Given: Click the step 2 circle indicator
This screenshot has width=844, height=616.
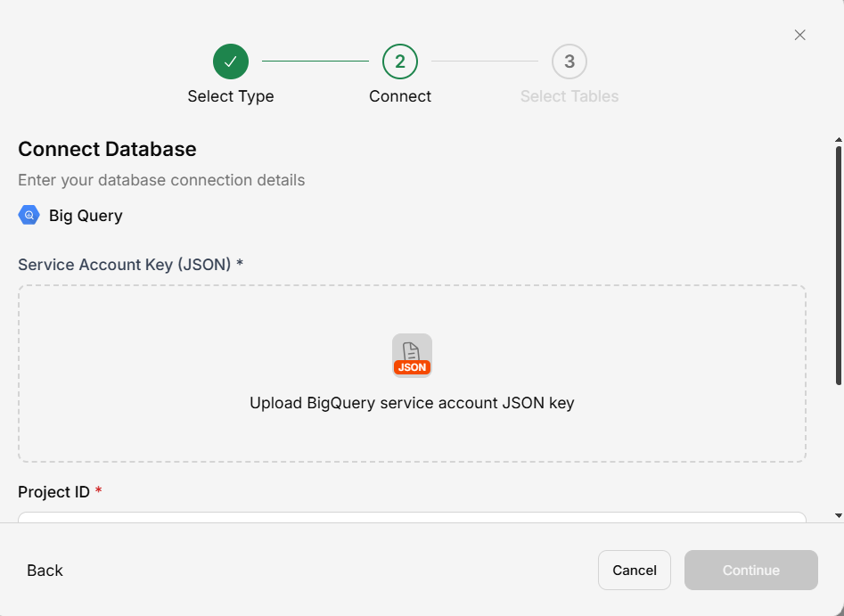Looking at the screenshot, I should [x=400, y=62].
